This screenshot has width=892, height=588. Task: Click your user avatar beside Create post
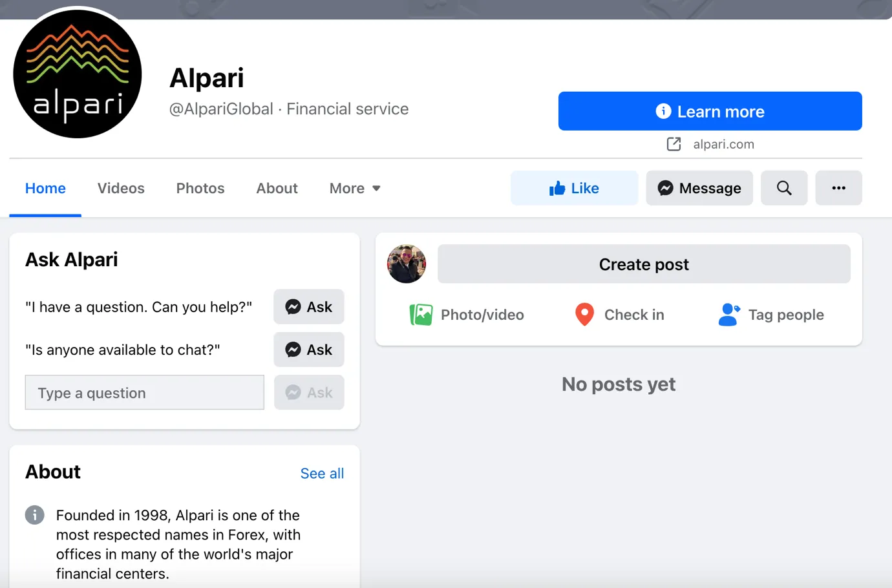[x=407, y=264]
